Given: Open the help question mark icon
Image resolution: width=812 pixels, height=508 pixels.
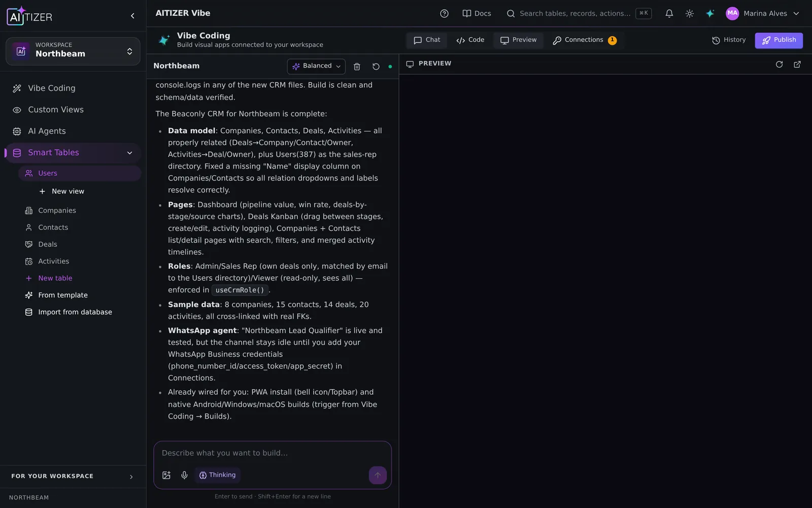Looking at the screenshot, I should 444,14.
